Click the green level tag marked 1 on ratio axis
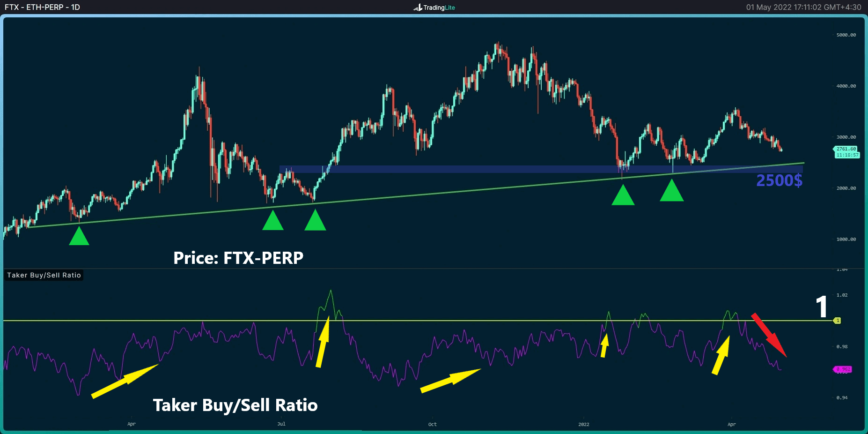Viewport: 868px width, 434px height. [837, 321]
